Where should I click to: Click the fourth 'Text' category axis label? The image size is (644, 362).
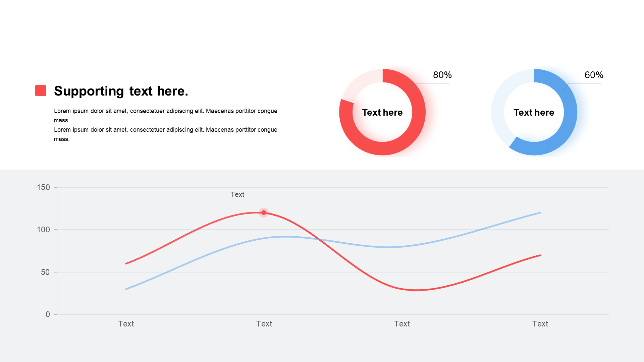[540, 324]
